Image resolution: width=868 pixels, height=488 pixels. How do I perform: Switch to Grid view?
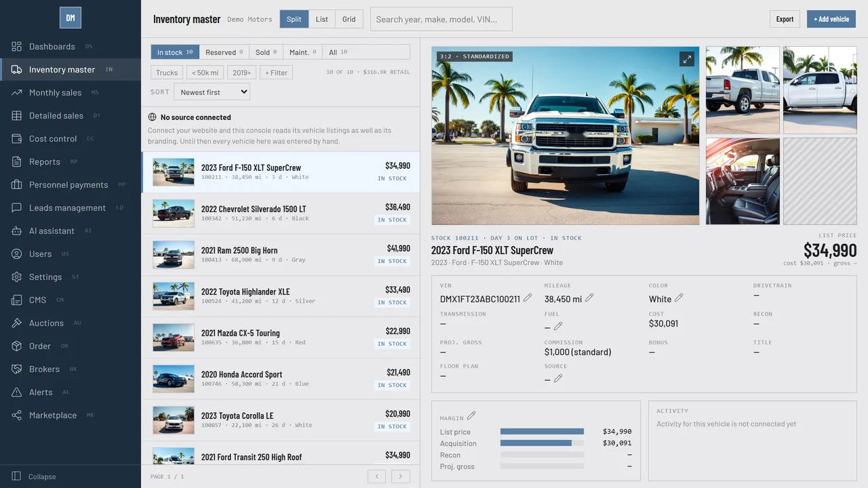(x=349, y=19)
